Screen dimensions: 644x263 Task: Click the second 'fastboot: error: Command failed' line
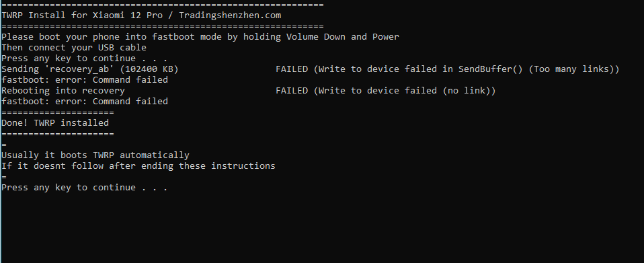tap(85, 101)
